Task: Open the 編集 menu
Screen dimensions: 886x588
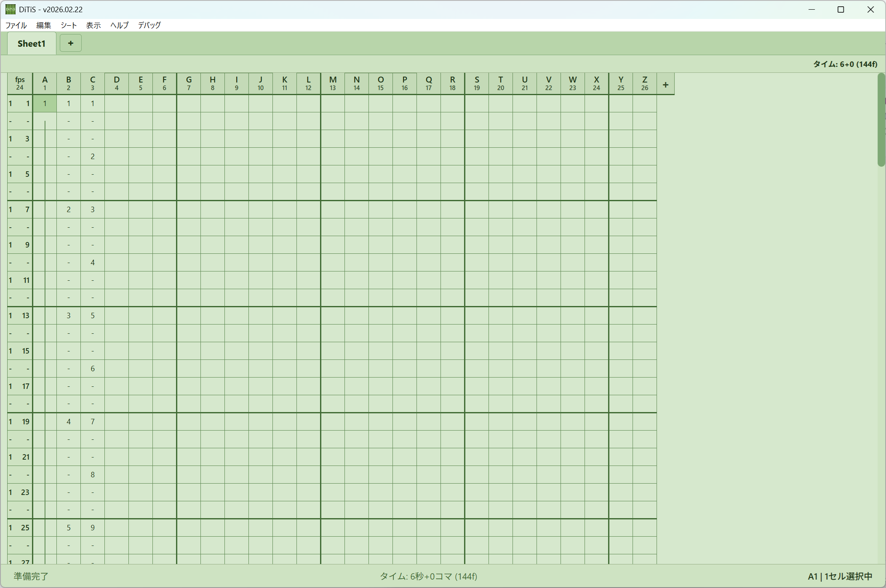Action: point(43,25)
